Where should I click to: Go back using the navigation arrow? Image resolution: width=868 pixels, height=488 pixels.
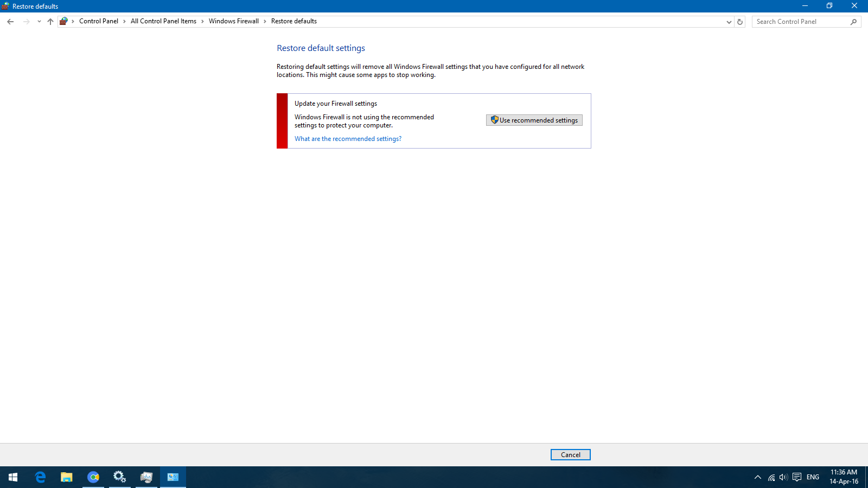click(10, 22)
